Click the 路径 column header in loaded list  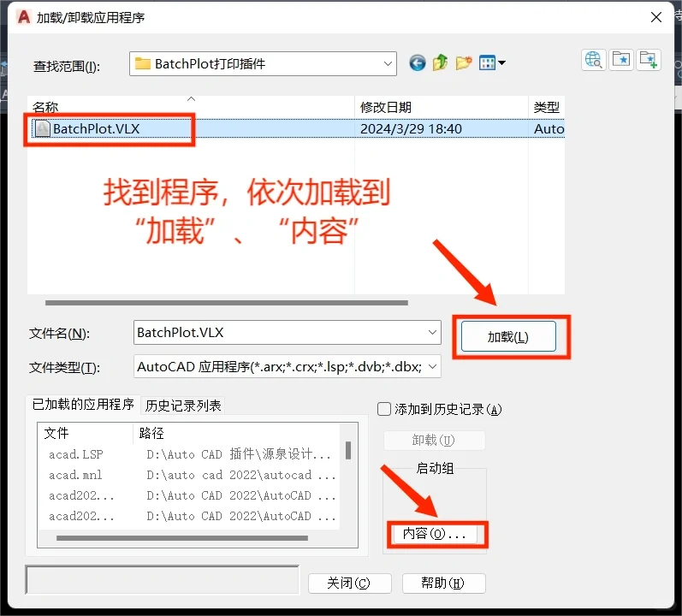point(237,433)
